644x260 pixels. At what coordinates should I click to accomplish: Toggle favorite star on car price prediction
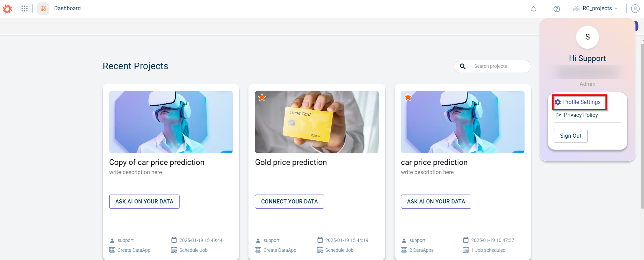[x=408, y=97]
